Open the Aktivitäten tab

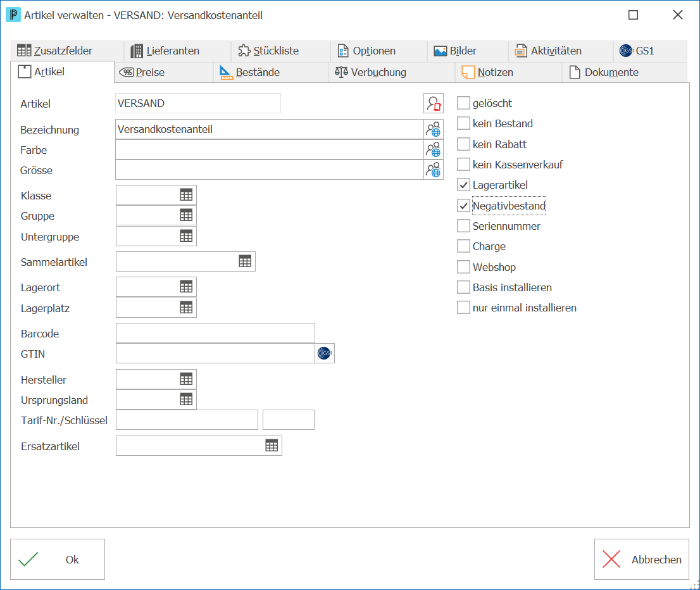click(x=561, y=51)
